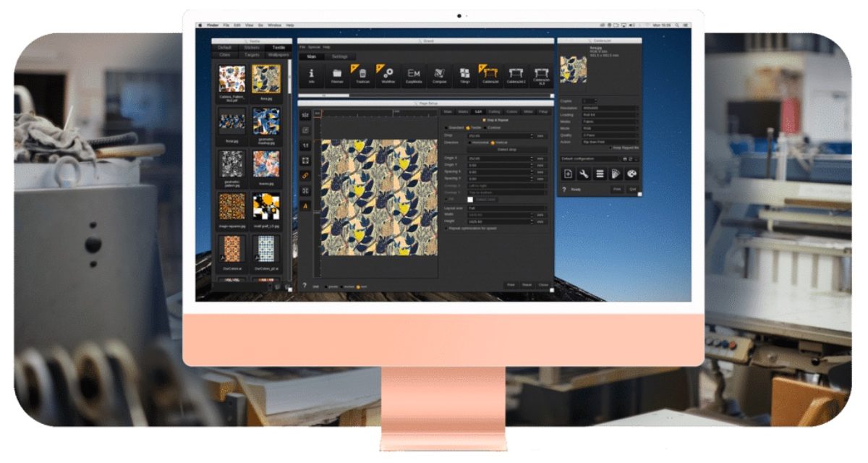Select the Horizontal direction radio button
This screenshot has width=868, height=463.
468,143
